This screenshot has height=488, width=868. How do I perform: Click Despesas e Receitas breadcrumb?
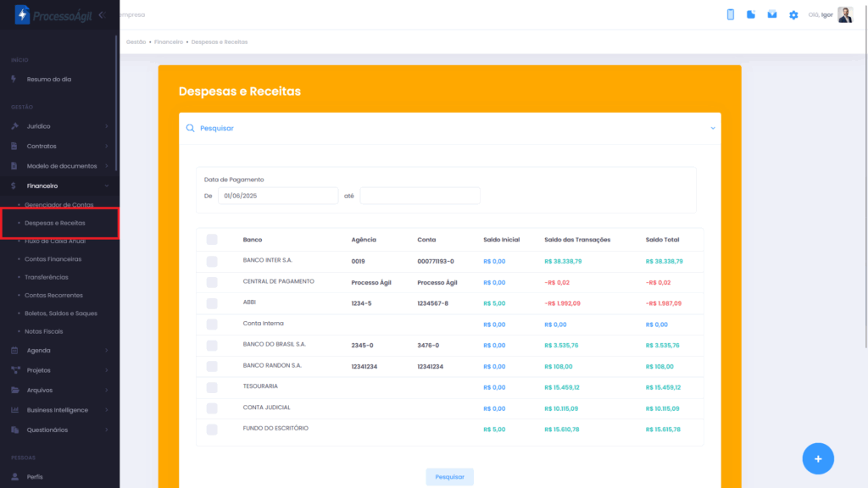220,42
